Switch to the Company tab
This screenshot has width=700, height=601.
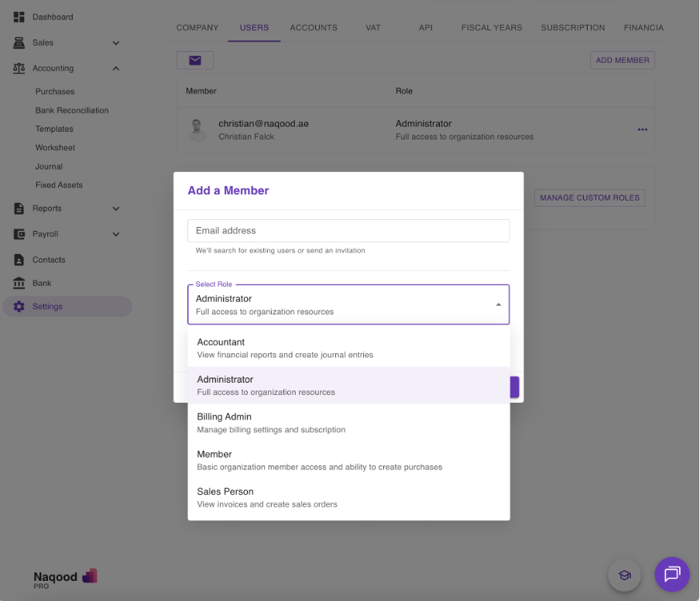(x=197, y=28)
